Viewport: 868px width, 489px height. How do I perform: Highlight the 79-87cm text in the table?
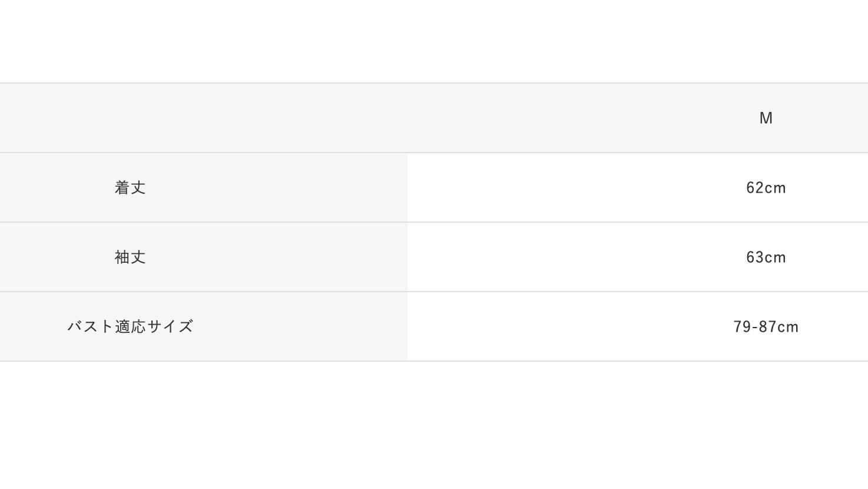pos(766,326)
